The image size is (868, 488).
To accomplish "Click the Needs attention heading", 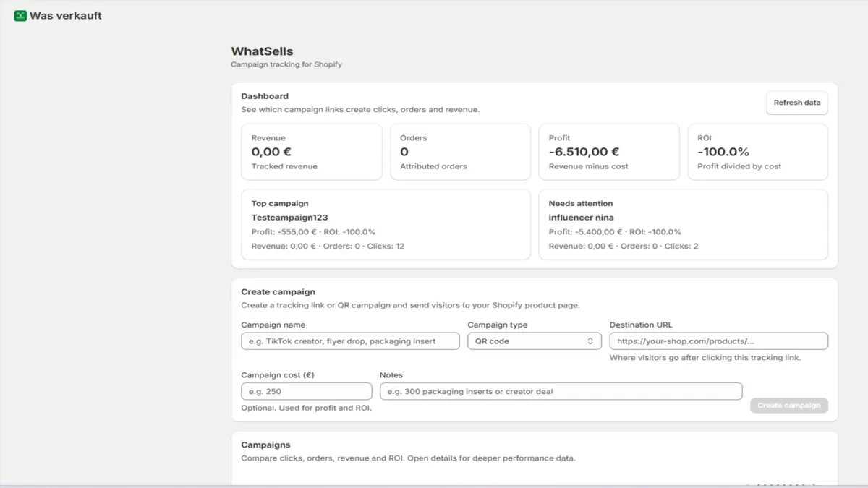I will point(581,204).
